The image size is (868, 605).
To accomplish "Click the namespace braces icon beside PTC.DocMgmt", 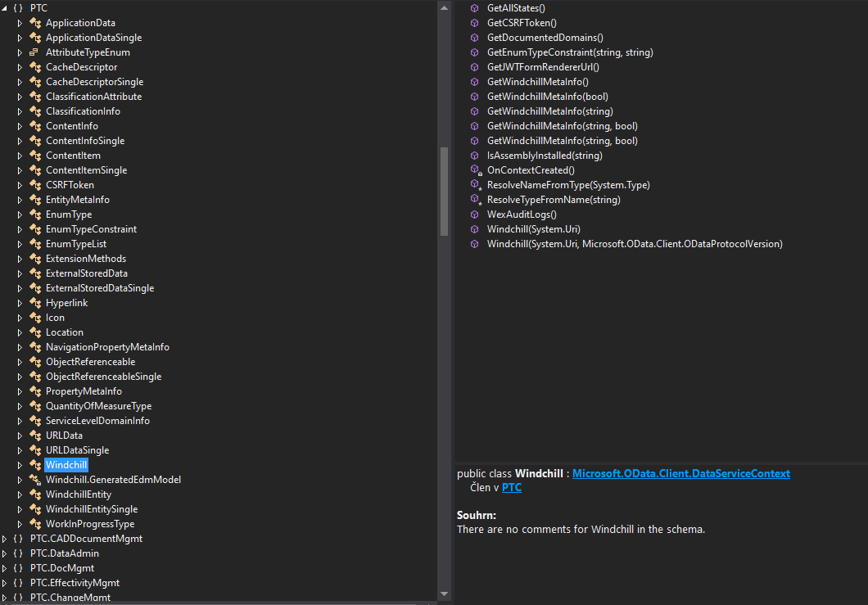I will [18, 567].
